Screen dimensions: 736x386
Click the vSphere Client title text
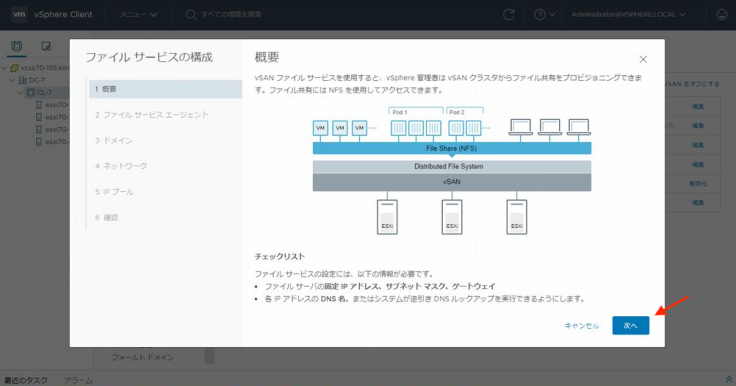click(63, 15)
